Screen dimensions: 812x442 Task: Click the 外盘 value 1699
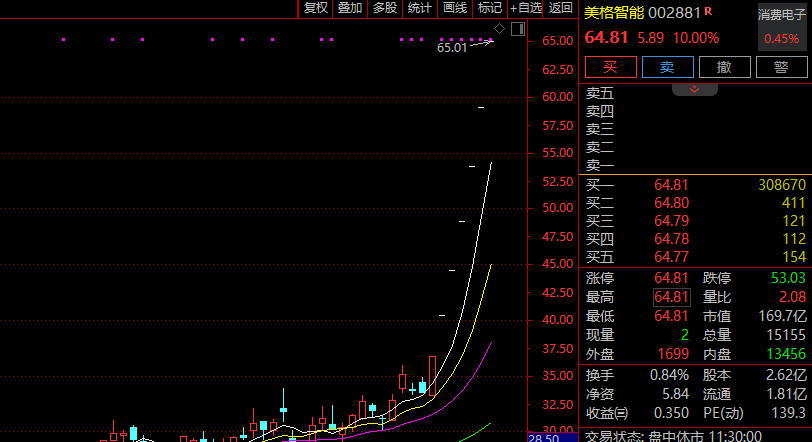673,354
